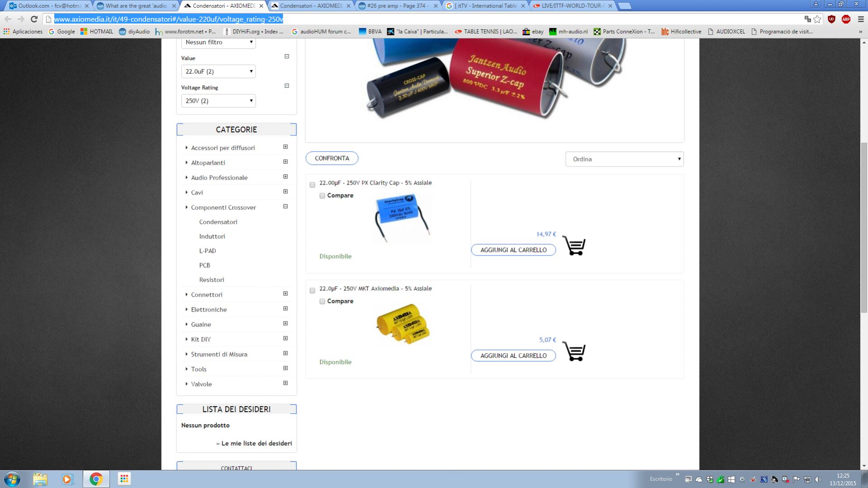The width and height of the screenshot is (868, 488).
Task: Bookmark this page with the star icon
Action: (x=817, y=19)
